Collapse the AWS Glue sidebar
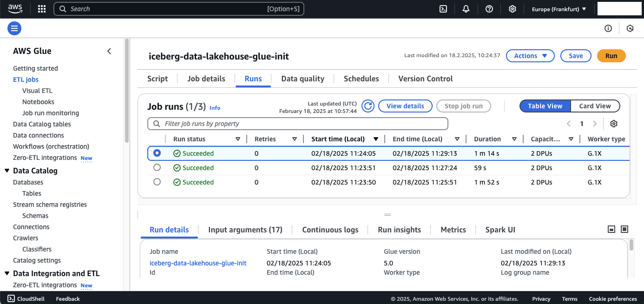644x304 pixels. (109, 51)
